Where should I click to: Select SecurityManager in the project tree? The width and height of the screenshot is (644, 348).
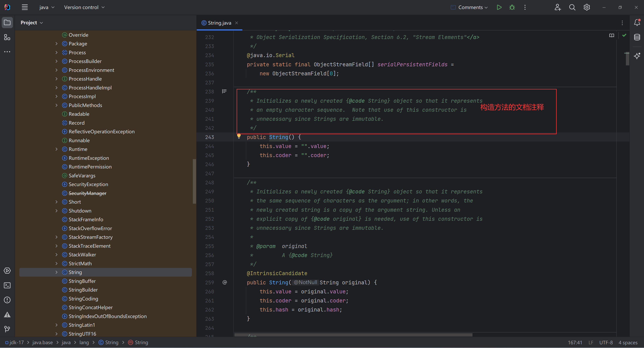[x=87, y=193]
